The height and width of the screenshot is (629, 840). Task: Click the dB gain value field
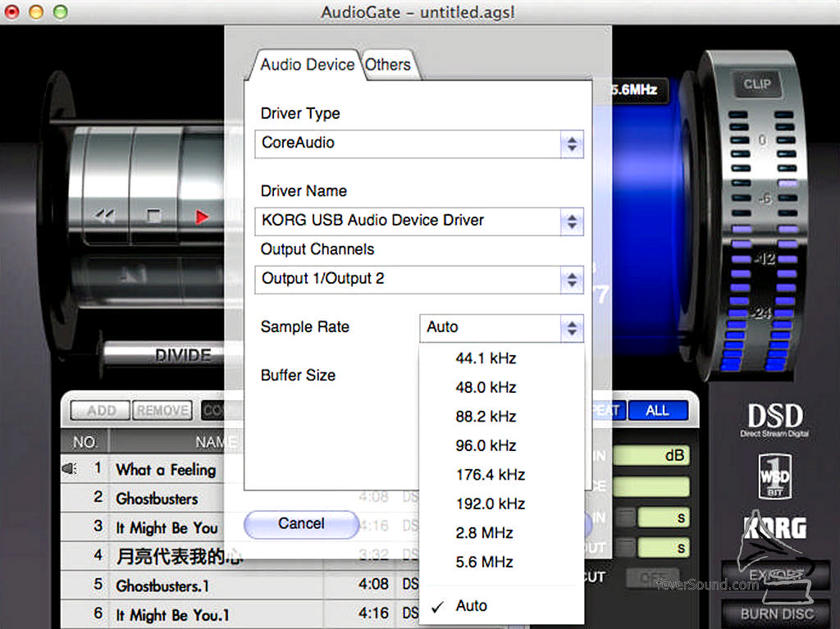click(651, 455)
